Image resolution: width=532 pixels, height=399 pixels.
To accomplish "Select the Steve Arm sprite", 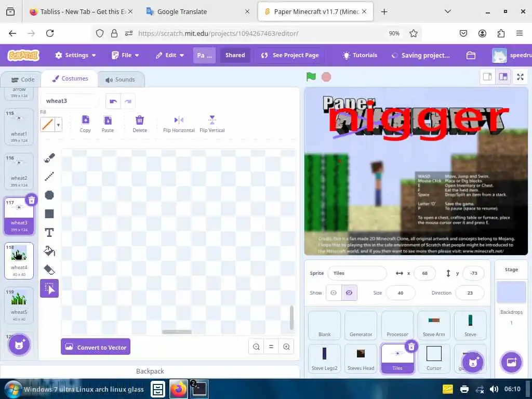I will click(x=434, y=325).
